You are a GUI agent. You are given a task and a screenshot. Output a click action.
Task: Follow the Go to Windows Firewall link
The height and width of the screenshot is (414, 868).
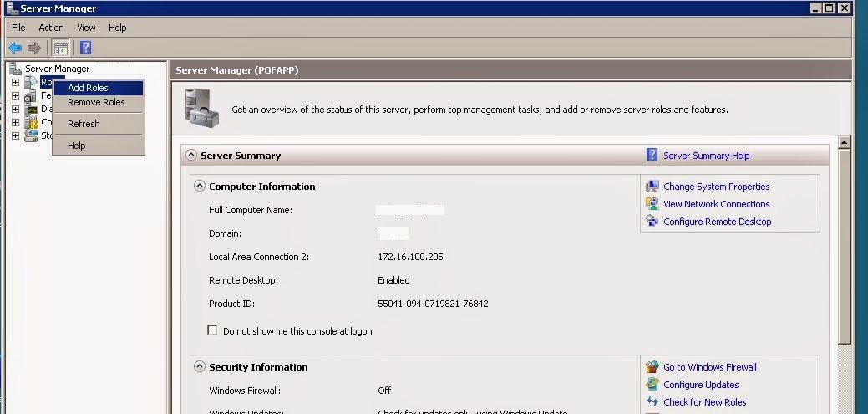pyautogui.click(x=709, y=367)
